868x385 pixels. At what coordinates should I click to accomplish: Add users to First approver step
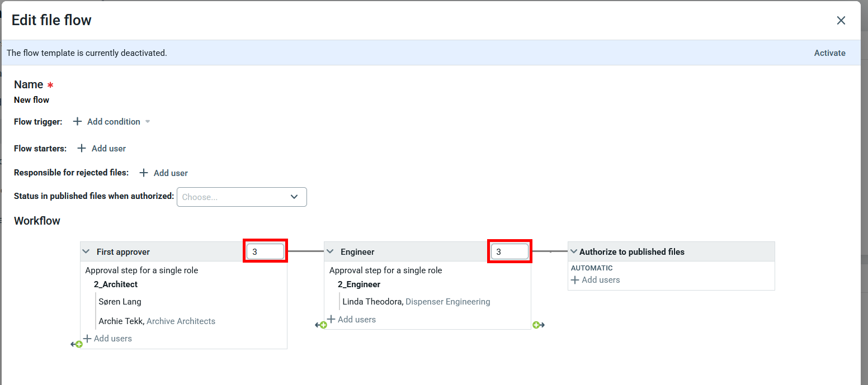pos(108,339)
